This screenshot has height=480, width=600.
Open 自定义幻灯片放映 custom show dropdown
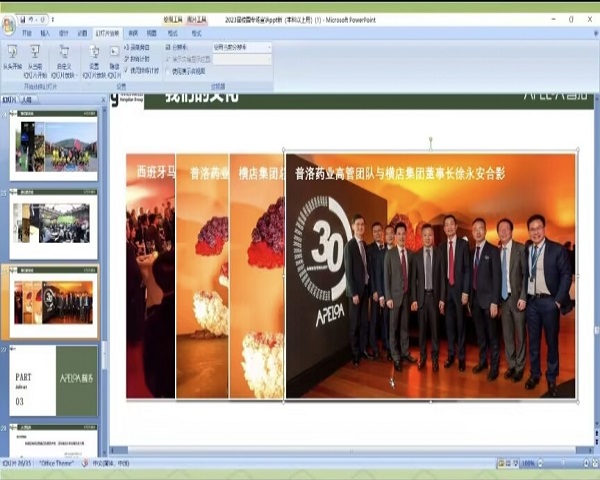64,61
